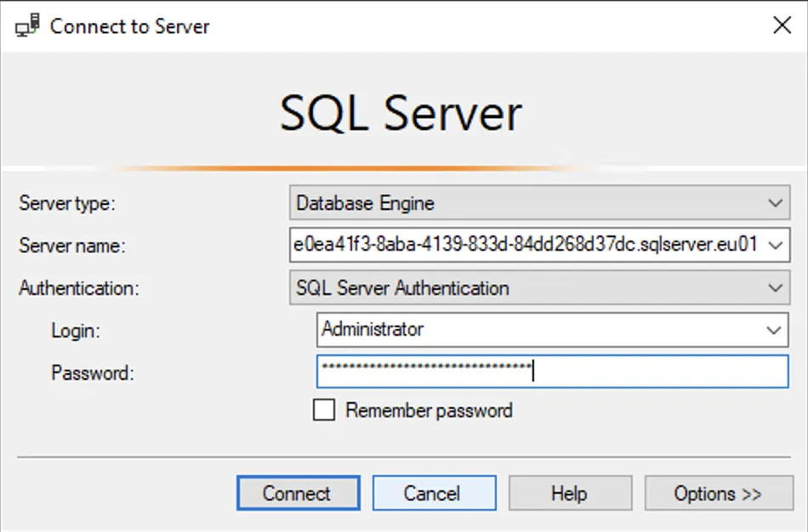
Task: Cancel the server connection dialog
Action: point(434,493)
